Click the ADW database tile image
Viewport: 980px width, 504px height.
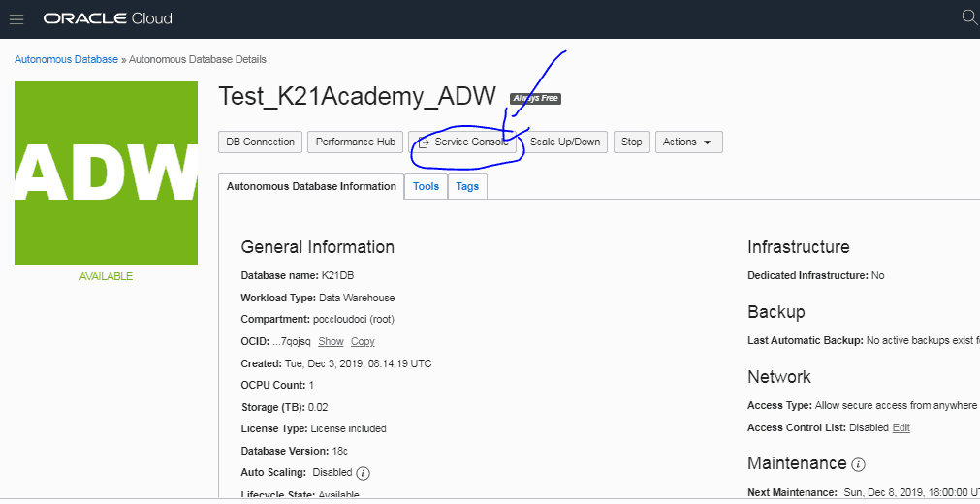[x=107, y=173]
